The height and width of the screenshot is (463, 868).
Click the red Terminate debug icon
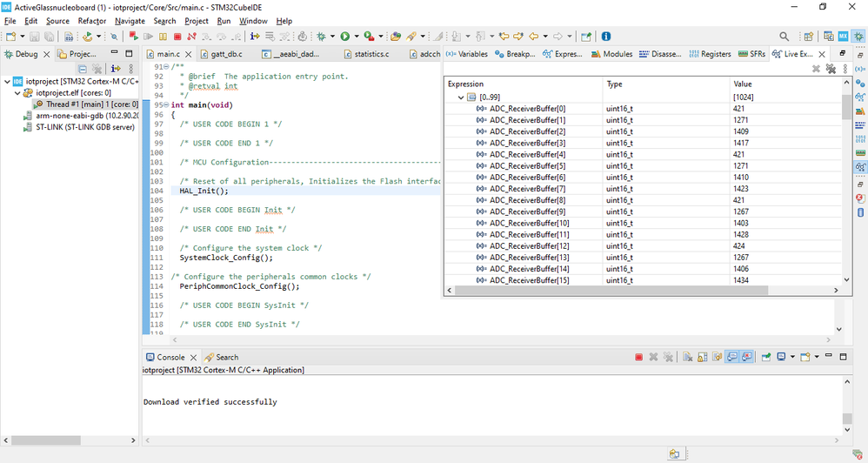tap(177, 37)
